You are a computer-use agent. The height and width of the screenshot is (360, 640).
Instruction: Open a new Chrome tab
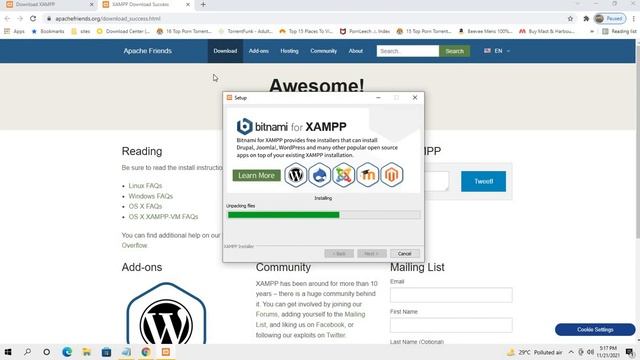click(203, 4)
